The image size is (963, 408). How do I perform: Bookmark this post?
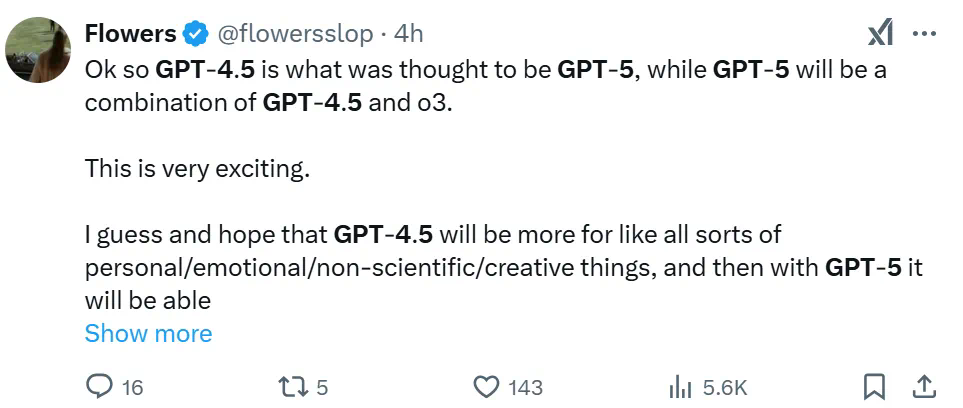pos(874,387)
